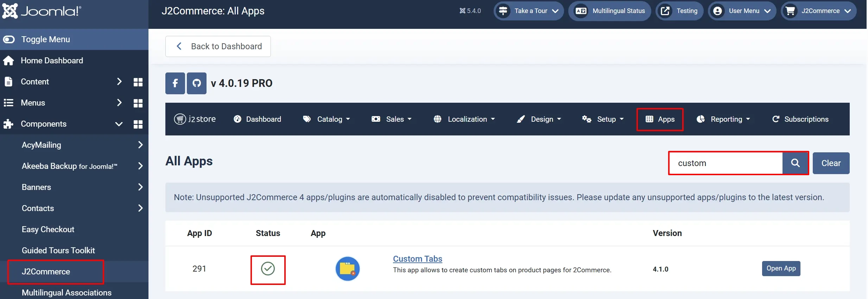The width and height of the screenshot is (868, 299).
Task: Open Content dashboard grid icon
Action: [x=138, y=82]
